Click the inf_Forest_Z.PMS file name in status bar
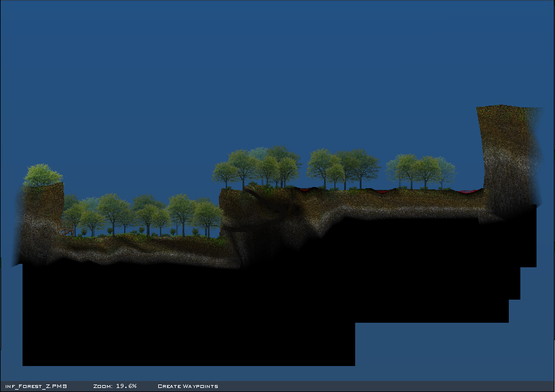The width and height of the screenshot is (555, 392). point(36,386)
